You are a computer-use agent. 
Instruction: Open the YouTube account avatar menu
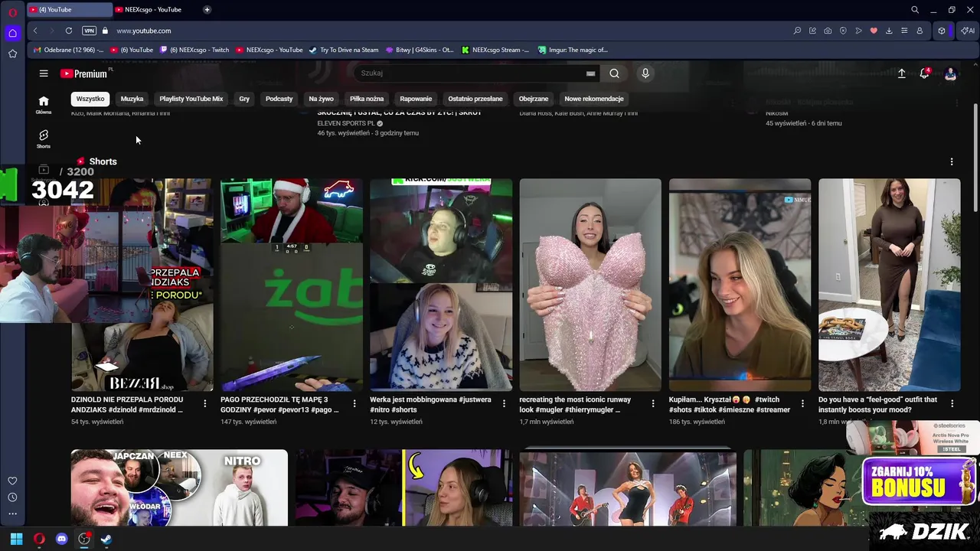click(x=950, y=73)
